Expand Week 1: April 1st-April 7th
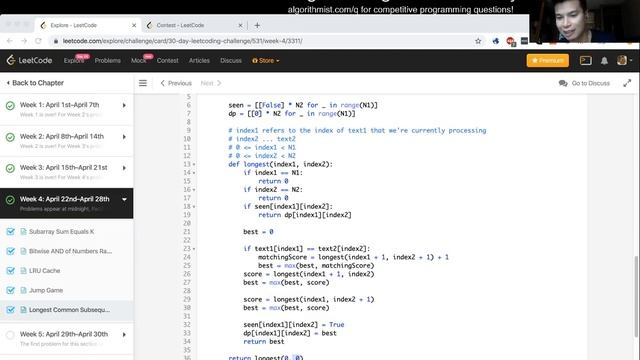Image resolution: width=640 pixels, height=360 pixels. click(124, 105)
